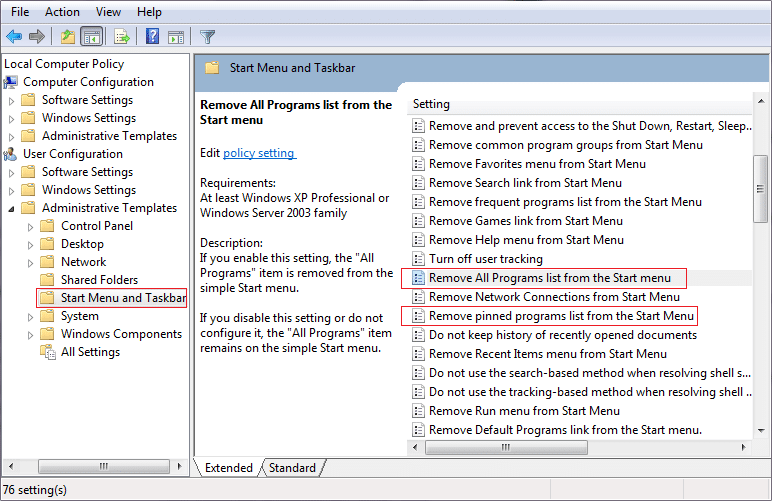The image size is (772, 501).
Task: Open the Action menu
Action: (x=62, y=12)
